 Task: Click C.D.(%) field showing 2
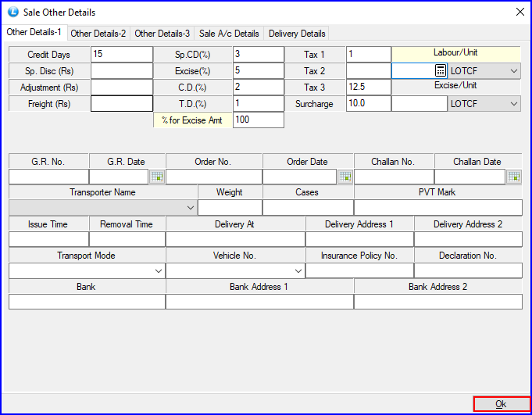(x=259, y=88)
